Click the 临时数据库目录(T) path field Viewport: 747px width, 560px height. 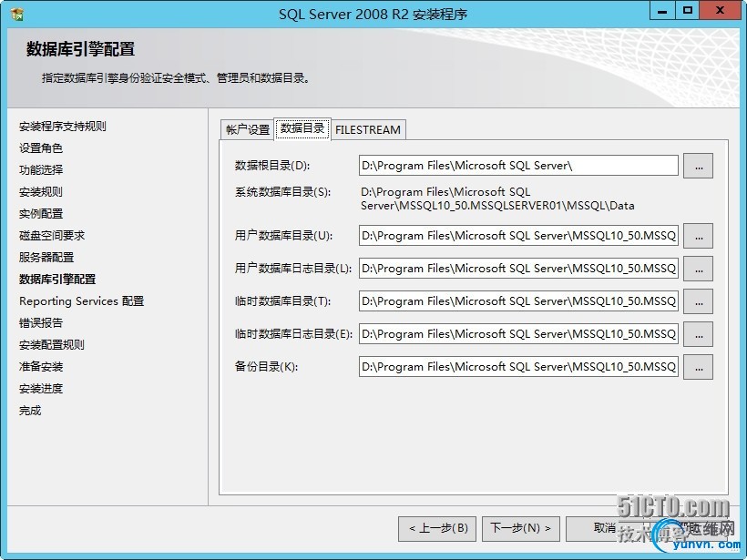click(x=518, y=301)
